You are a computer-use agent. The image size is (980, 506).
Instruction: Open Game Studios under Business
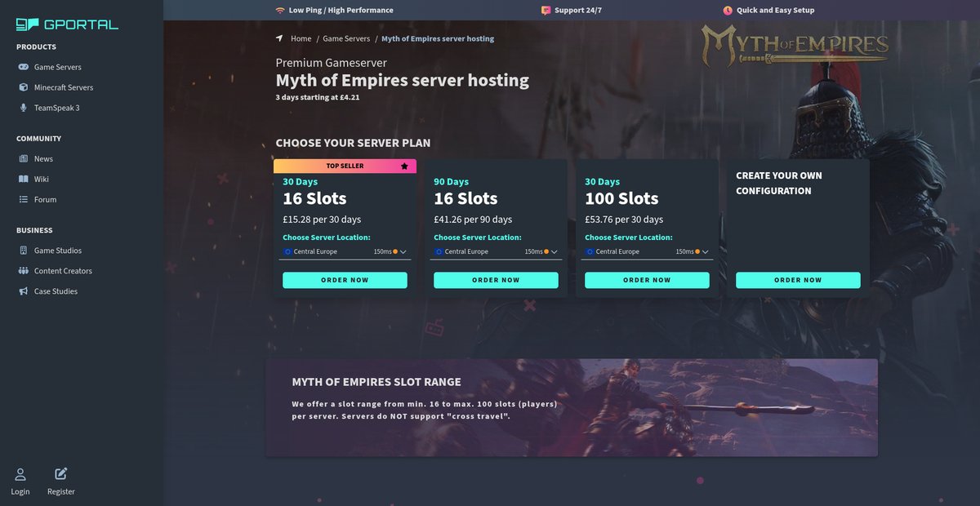[58, 251]
